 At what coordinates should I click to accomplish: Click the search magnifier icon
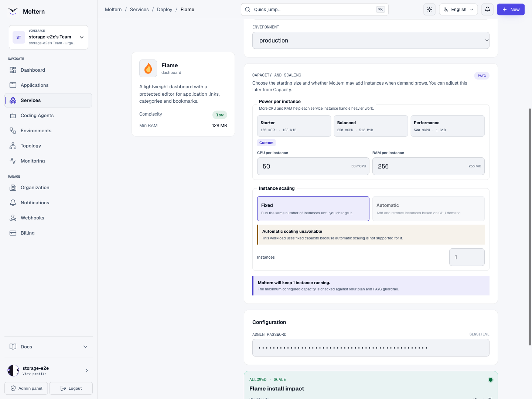(x=248, y=10)
